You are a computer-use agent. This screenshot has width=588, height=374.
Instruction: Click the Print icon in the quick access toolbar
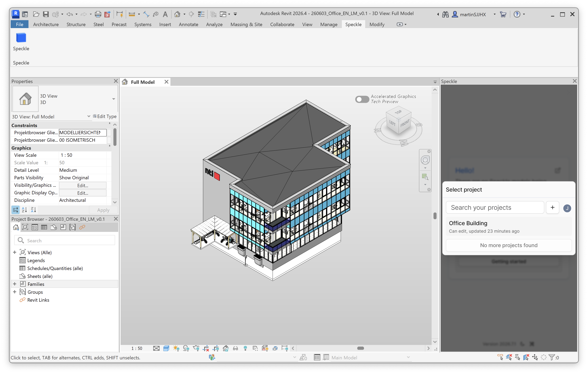coord(98,14)
